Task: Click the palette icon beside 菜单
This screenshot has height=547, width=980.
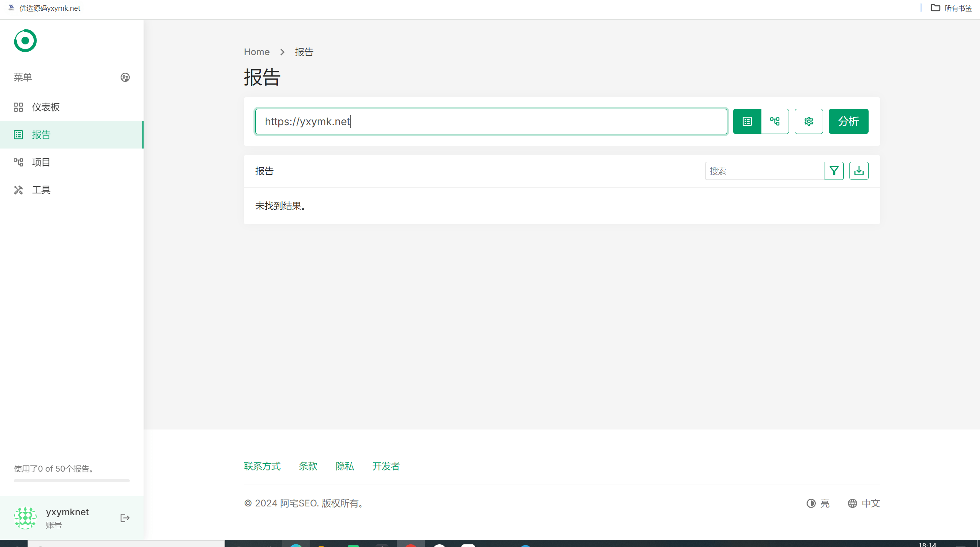Action: [x=125, y=77]
